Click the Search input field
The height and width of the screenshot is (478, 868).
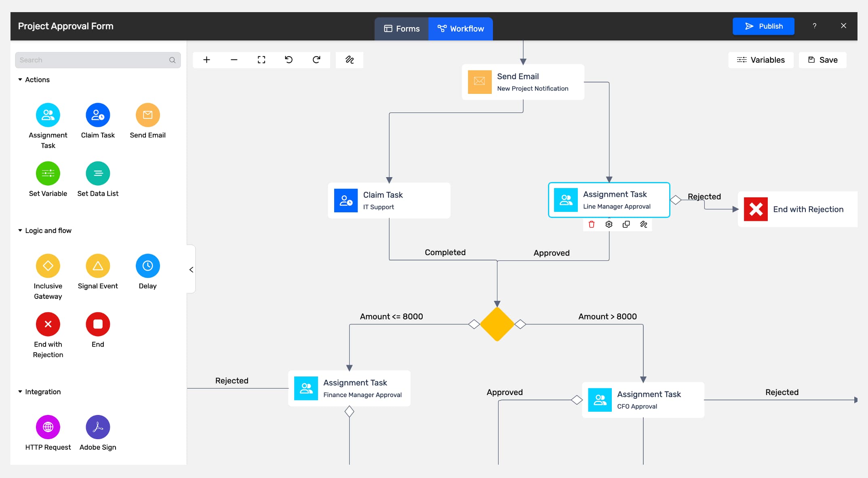point(98,60)
